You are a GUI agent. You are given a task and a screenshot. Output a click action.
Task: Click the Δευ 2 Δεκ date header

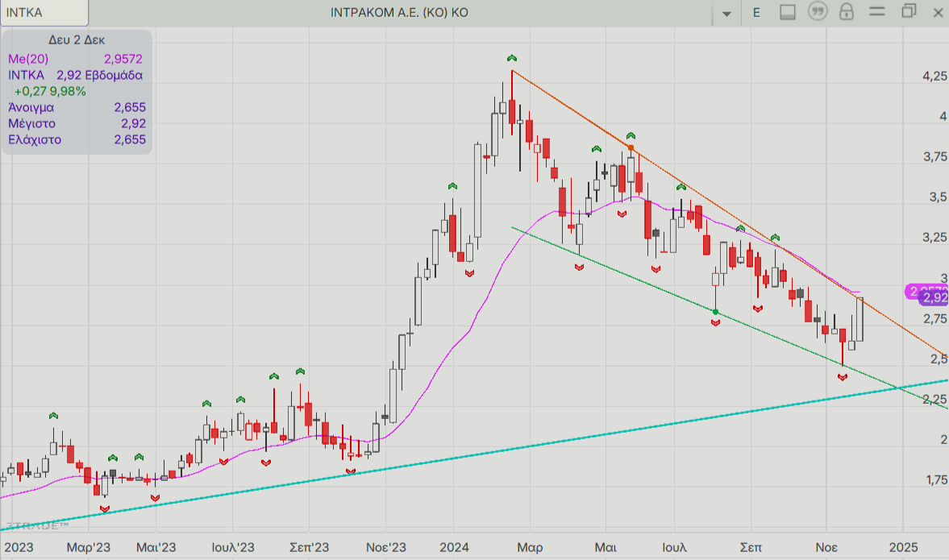point(77,40)
